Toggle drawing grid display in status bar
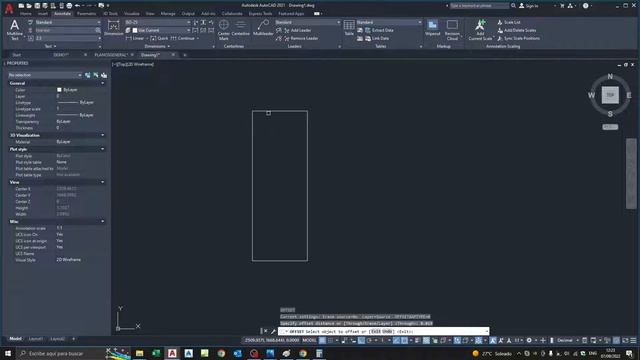 click(322, 340)
